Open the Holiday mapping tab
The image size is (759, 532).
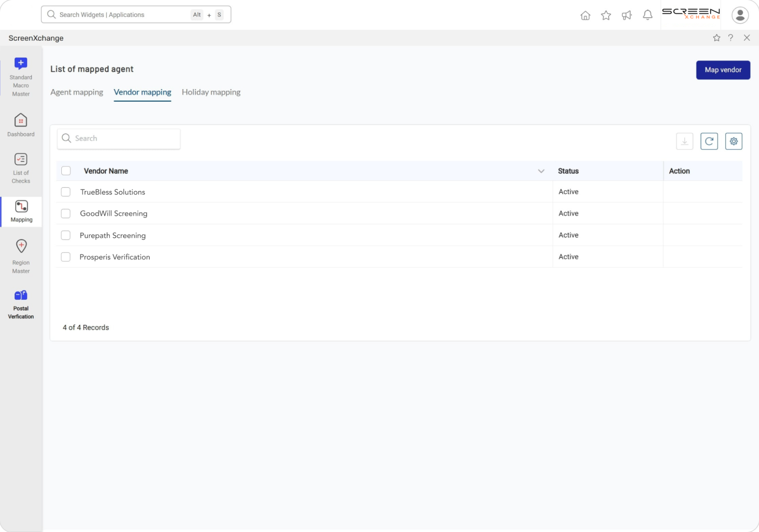tap(211, 92)
